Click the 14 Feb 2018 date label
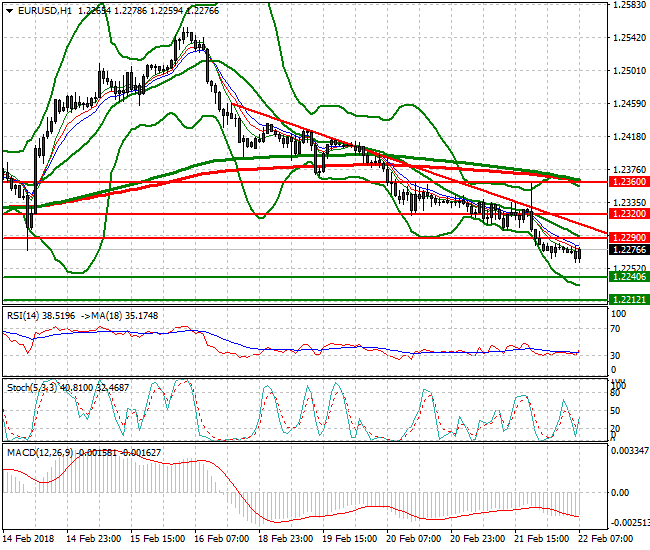Image resolution: width=650 pixels, height=550 pixels. tap(28, 539)
